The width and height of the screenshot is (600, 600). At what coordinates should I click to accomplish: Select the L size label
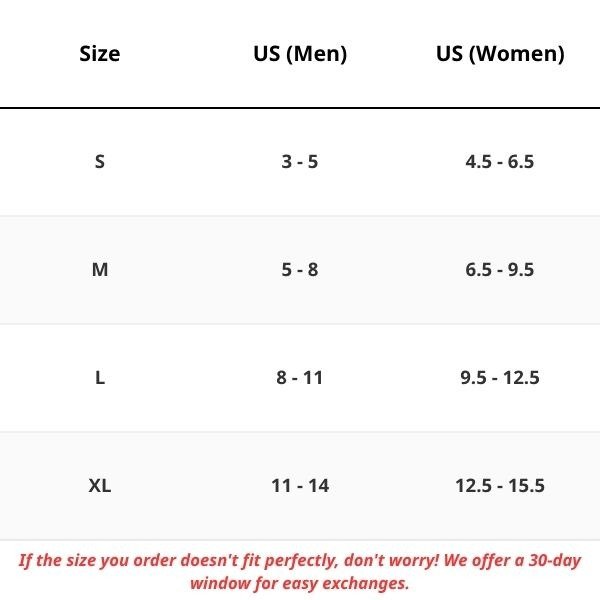(99, 377)
